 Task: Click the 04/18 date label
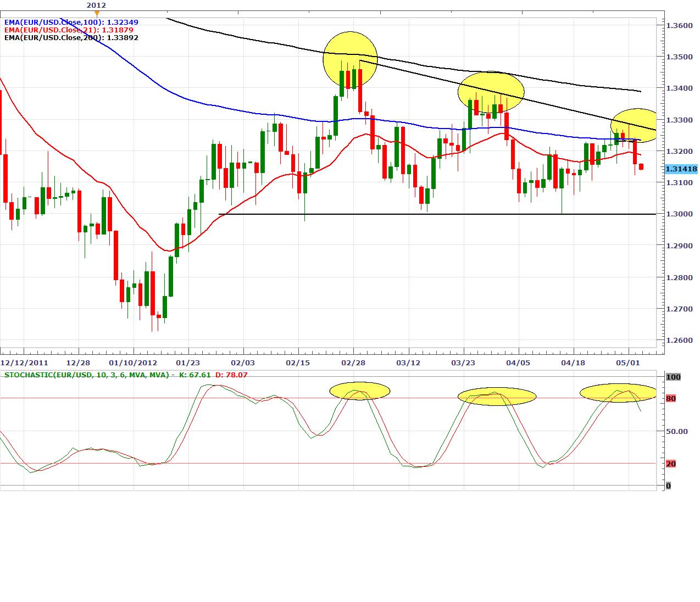573,363
